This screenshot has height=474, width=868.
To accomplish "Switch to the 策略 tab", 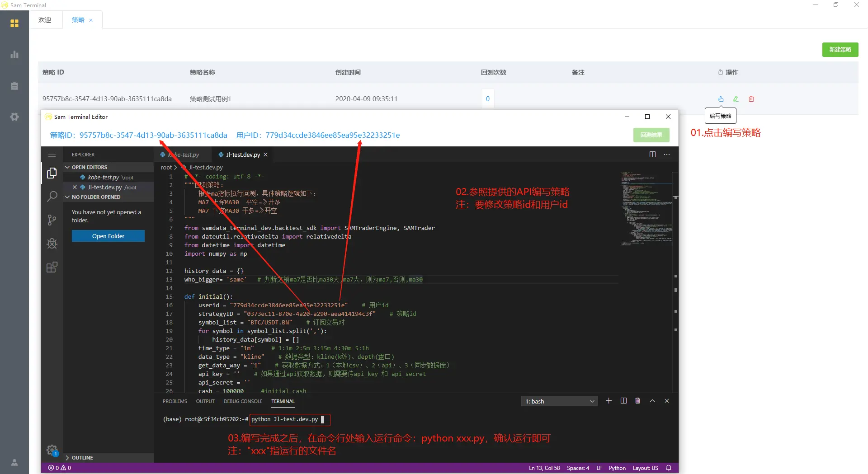I will coord(78,20).
